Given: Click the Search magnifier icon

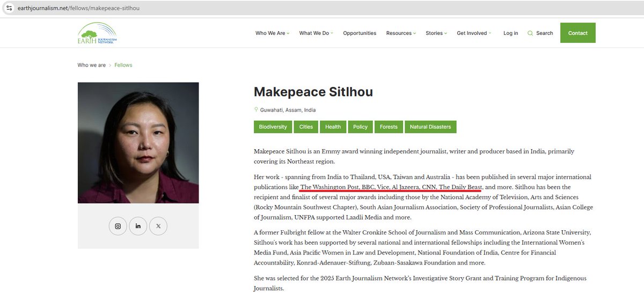Looking at the screenshot, I should point(530,33).
